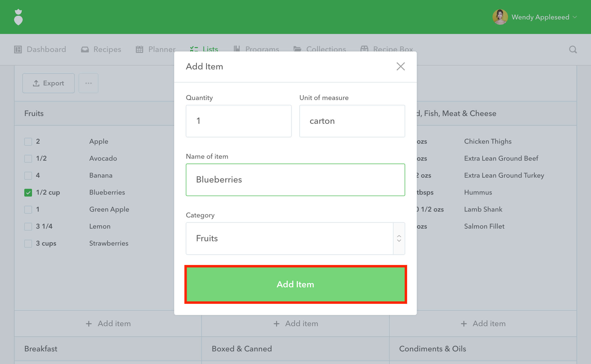
Task: Focus the Unit of measure field
Action: 352,121
